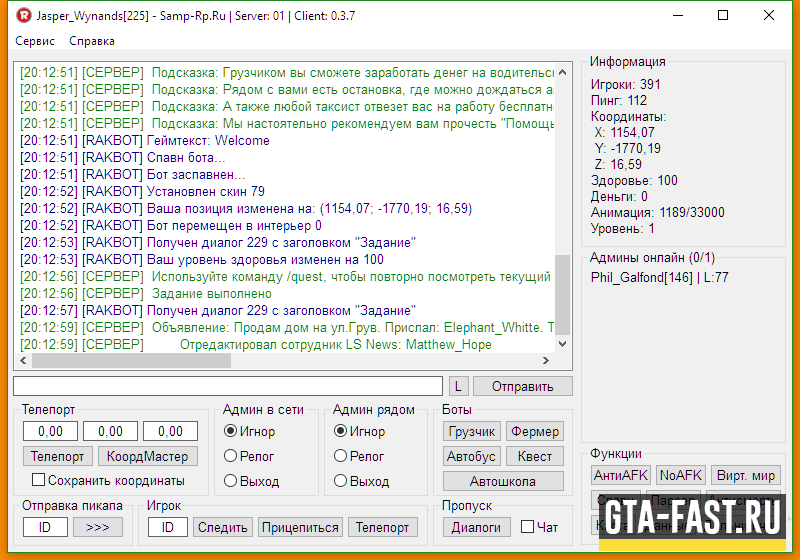The width and height of the screenshot is (800, 560).
Task: Minimize the RakBot window
Action: point(678,16)
